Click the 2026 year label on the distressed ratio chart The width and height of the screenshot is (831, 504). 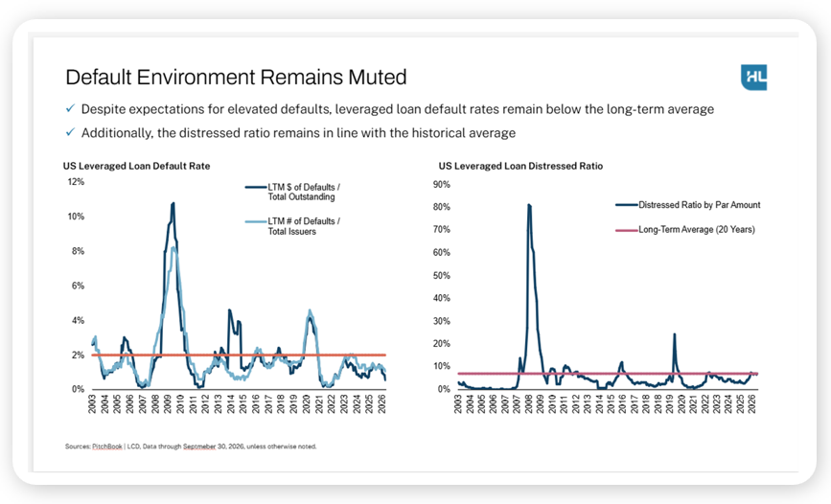pos(752,403)
